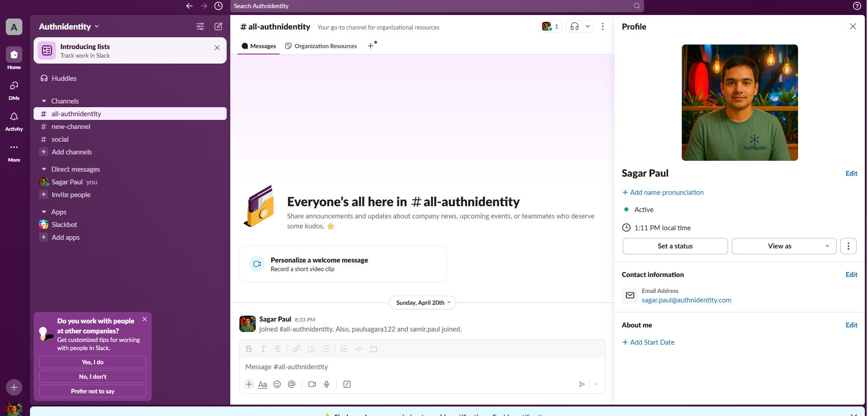This screenshot has height=416, width=868.
Task: Open Authnidentity workspace menu dropdown
Action: [x=69, y=26]
